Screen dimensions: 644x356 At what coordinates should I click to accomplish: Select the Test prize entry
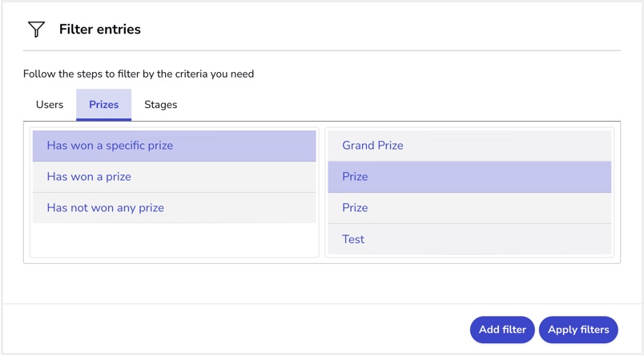point(469,239)
